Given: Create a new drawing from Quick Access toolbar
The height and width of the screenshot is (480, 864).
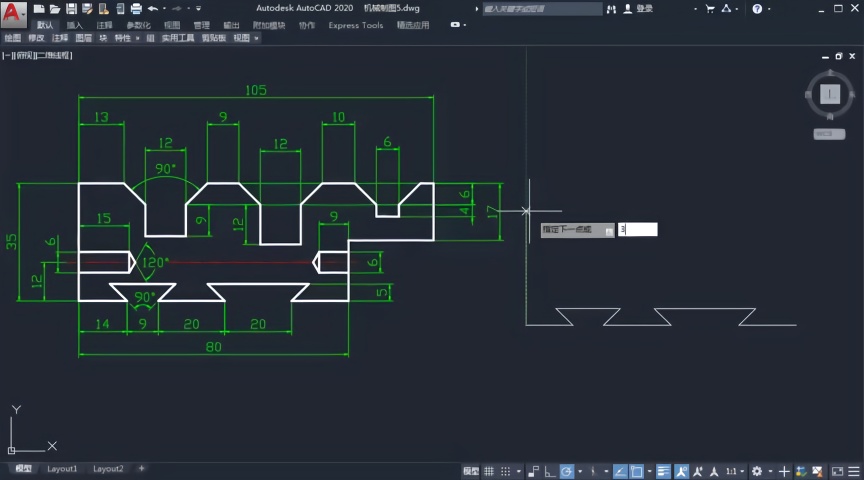Looking at the screenshot, I should point(39,9).
